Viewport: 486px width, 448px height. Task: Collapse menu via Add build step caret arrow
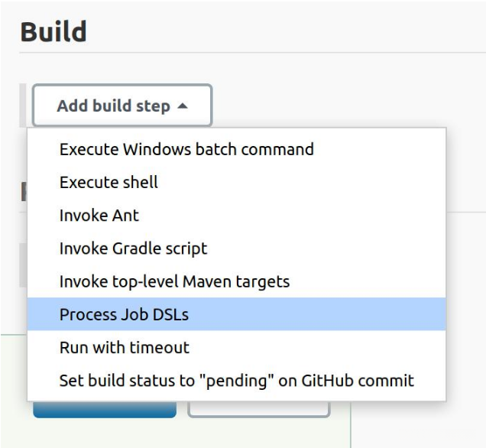click(x=182, y=106)
